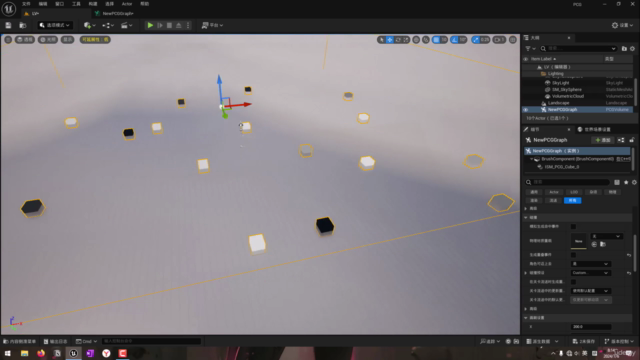Image resolution: width=640 pixels, height=360 pixels.
Task: Select ISM_PCG_Cube_0 component
Action: click(561, 167)
